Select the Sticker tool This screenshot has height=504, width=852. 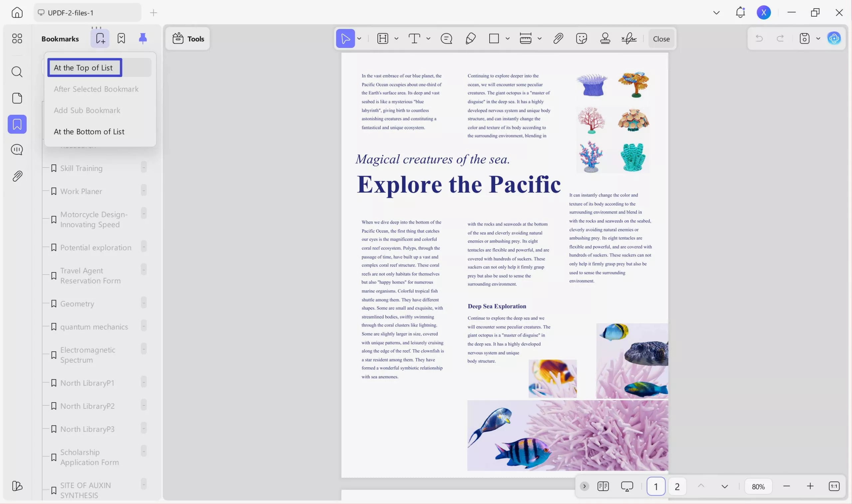coord(581,38)
